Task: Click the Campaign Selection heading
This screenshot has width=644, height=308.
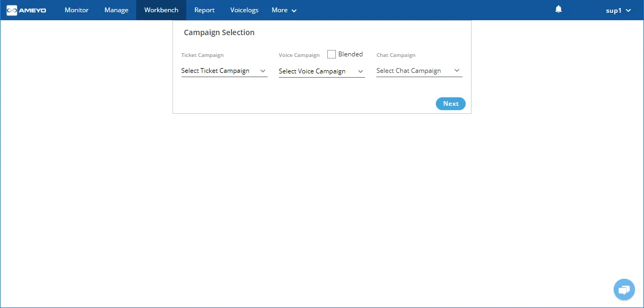Action: pyautogui.click(x=219, y=32)
